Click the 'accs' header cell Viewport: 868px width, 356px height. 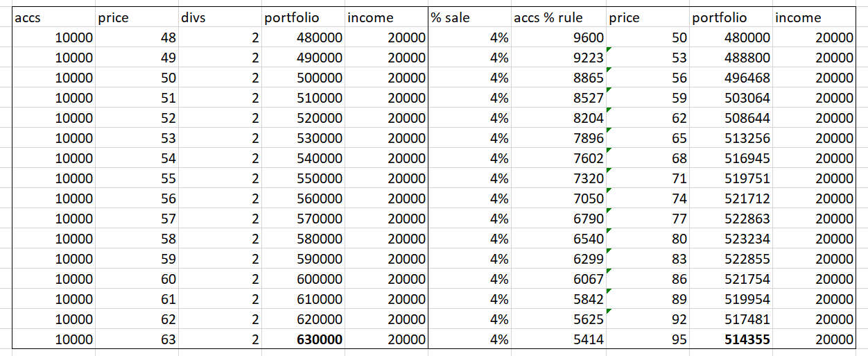coord(53,18)
